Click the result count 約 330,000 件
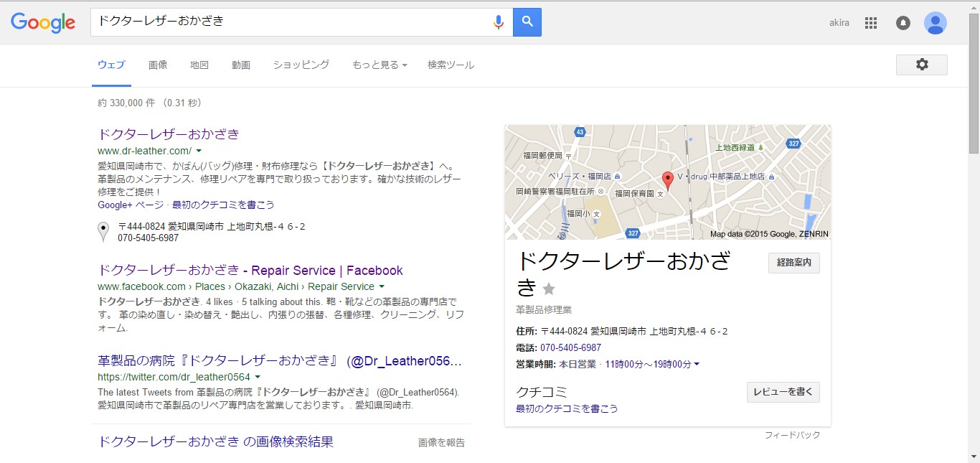 point(126,103)
